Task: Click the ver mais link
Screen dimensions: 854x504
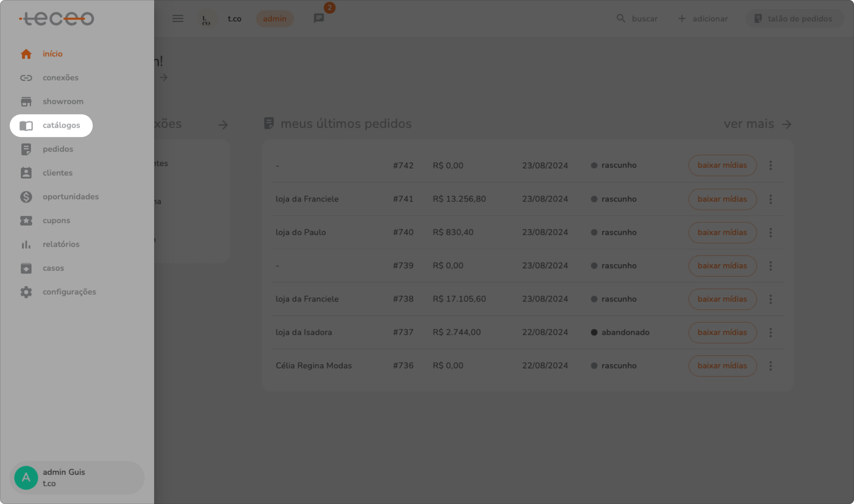Action: tap(757, 124)
